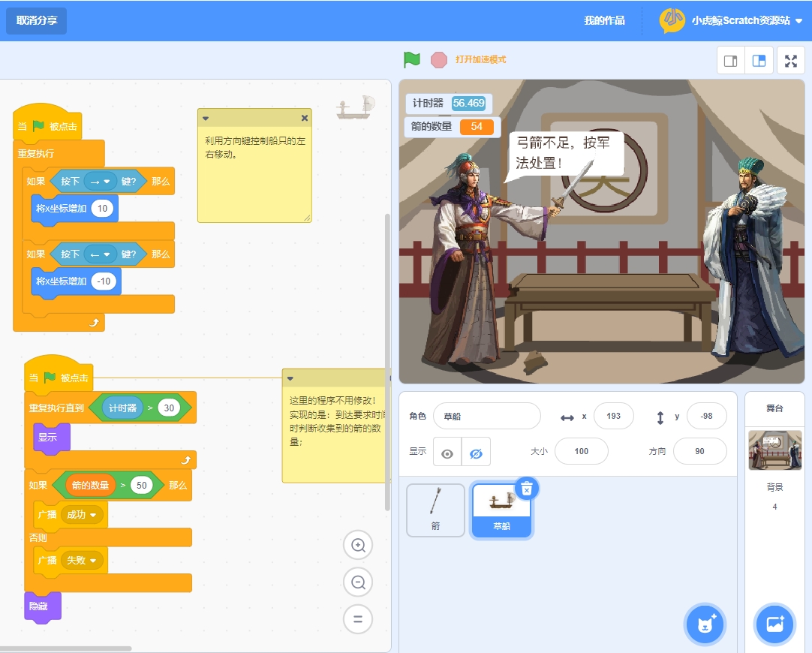Edit value 50 in 箭的数量 comparison
The image size is (812, 653).
tap(141, 485)
